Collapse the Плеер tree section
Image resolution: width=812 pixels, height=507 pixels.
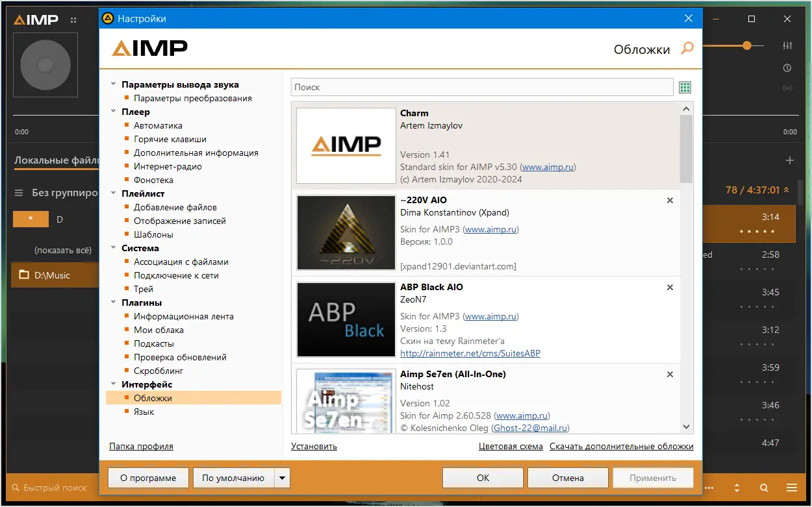tap(114, 112)
